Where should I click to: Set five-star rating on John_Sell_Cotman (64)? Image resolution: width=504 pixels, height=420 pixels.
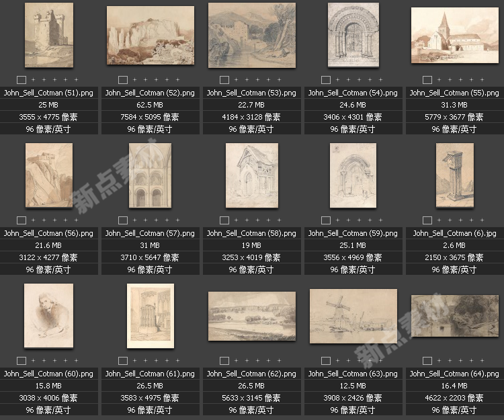(481, 361)
